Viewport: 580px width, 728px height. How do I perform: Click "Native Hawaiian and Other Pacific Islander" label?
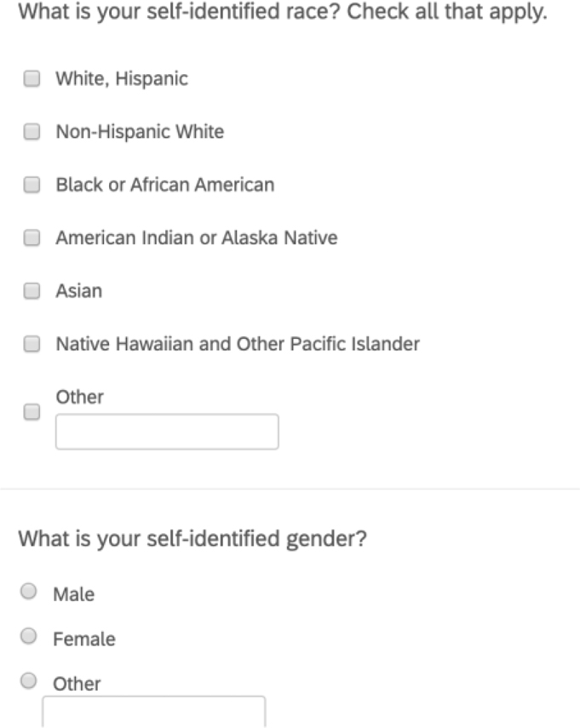(x=238, y=344)
